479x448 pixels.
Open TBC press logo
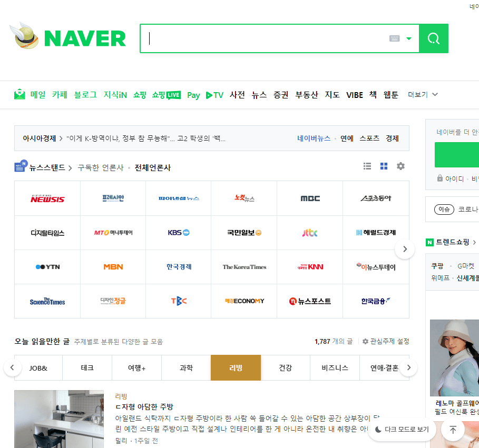pyautogui.click(x=179, y=301)
